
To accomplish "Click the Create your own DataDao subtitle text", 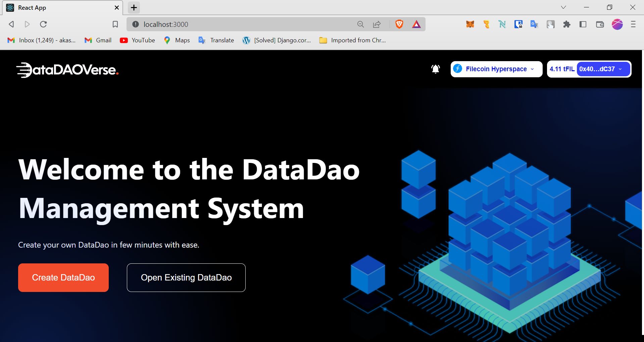I will pos(109,245).
